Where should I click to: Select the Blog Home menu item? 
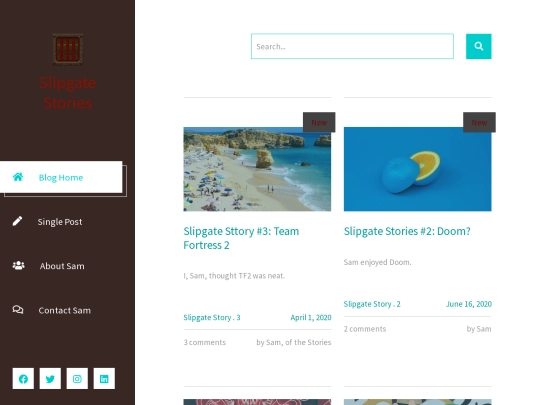(61, 177)
